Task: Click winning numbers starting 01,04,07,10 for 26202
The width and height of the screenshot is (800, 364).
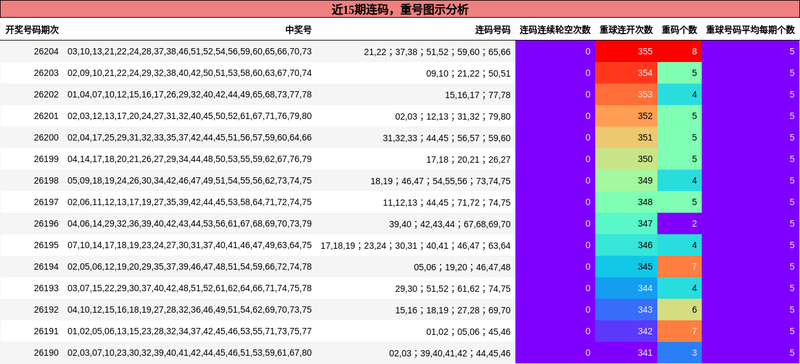Action: tap(189, 94)
